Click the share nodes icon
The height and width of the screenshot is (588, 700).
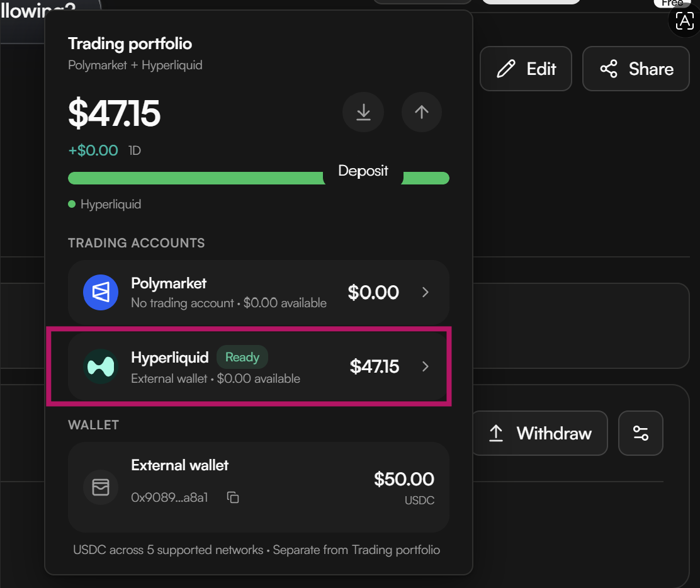click(609, 69)
